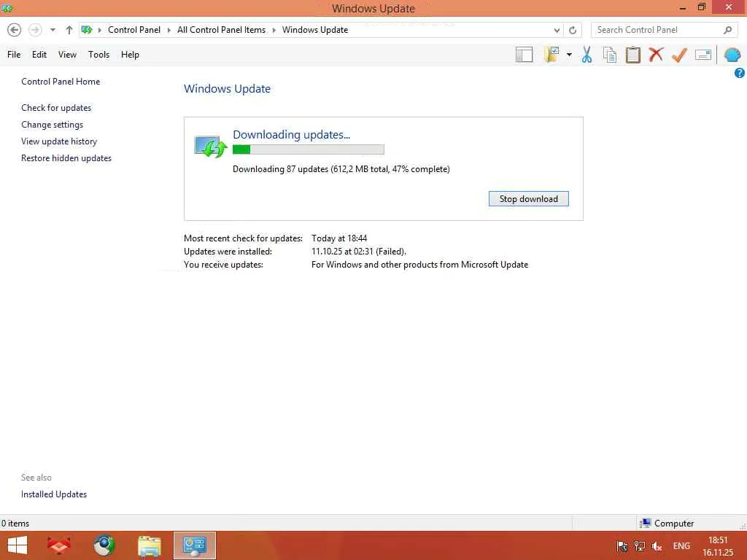Expand the chevron before Control Panel
The image size is (747, 560).
tap(99, 30)
